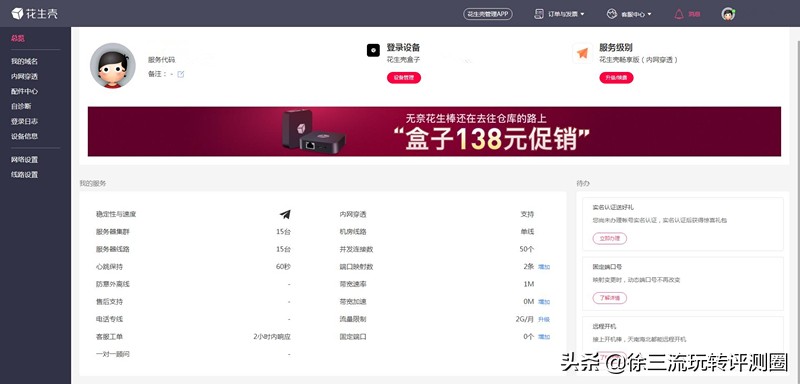Click the 心跳保持 60秒 value
Screen dimensions: 800x384
pyautogui.click(x=284, y=267)
